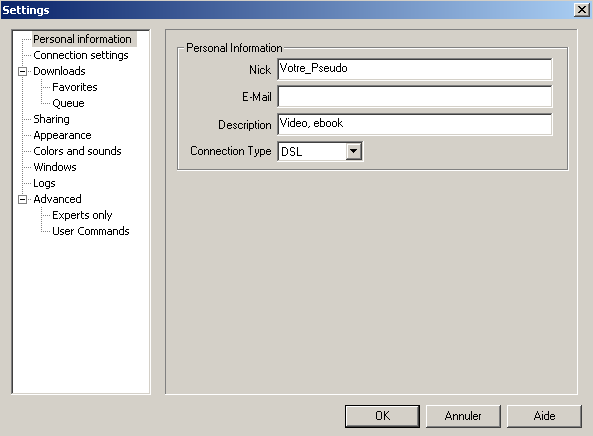The width and height of the screenshot is (593, 436).
Task: Click into the Nick text field
Action: coord(414,69)
